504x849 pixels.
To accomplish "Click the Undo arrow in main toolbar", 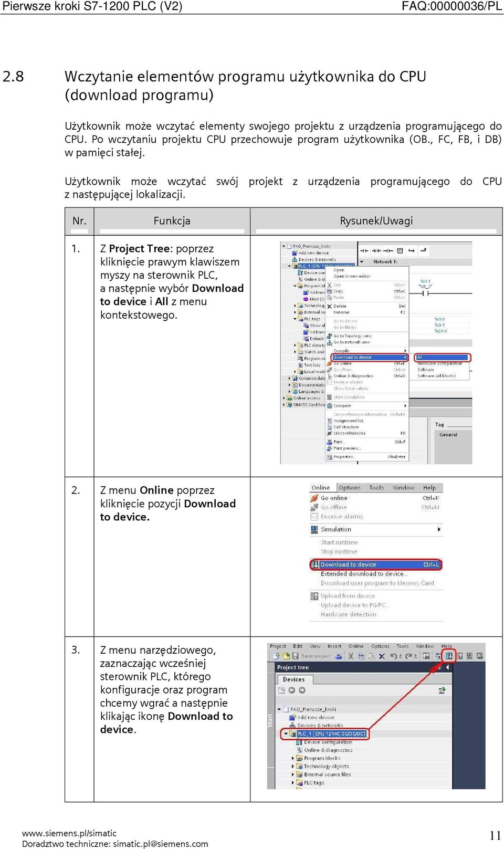I will pos(393,656).
